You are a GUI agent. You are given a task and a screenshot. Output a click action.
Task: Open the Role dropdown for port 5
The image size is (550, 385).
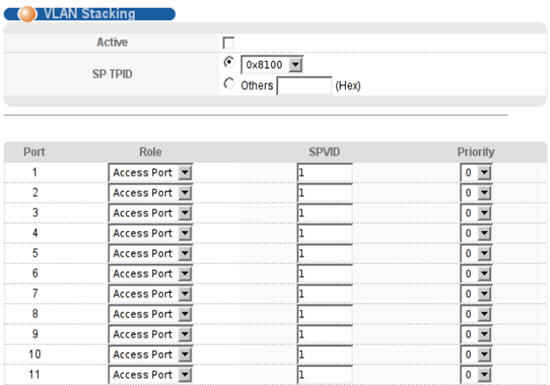(150, 254)
